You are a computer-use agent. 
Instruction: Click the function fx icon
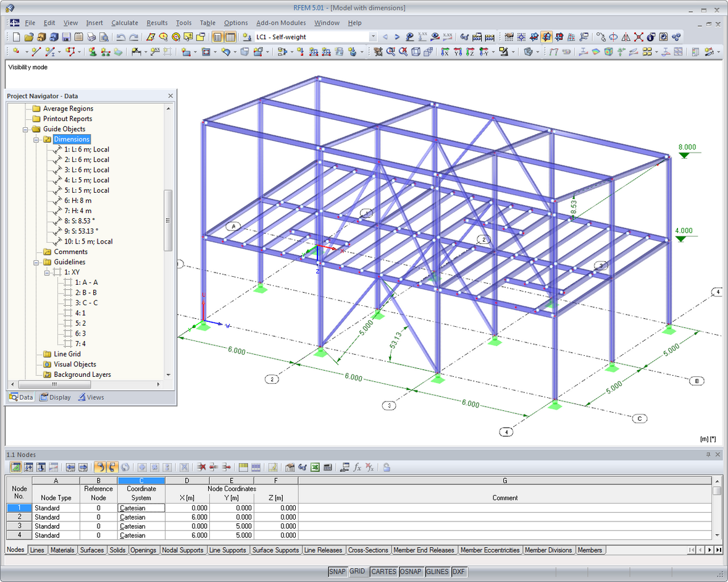(357, 467)
